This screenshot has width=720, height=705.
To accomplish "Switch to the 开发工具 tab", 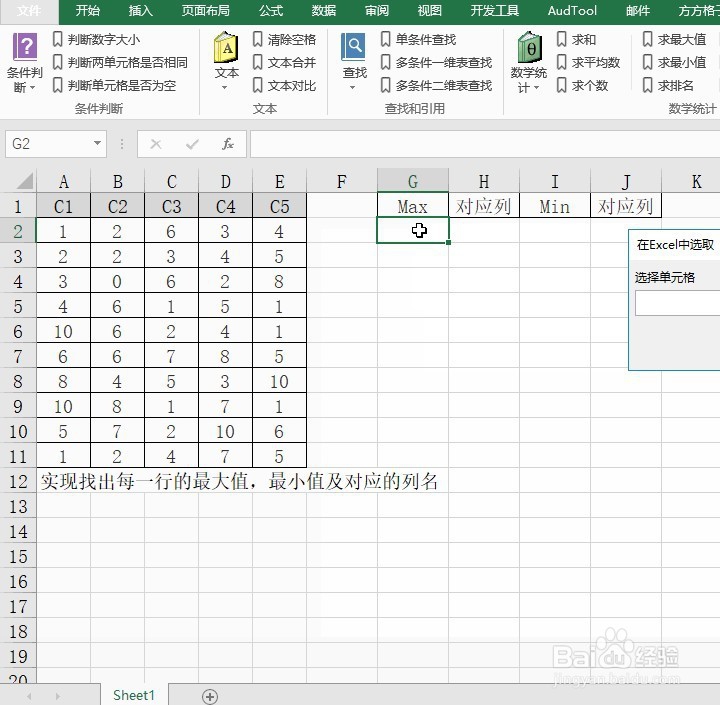I will pos(495,11).
